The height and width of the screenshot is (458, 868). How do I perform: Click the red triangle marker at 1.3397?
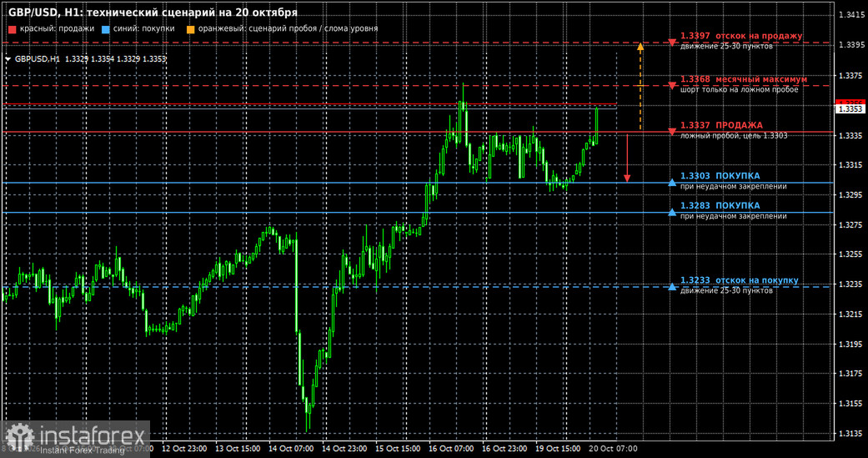click(672, 43)
